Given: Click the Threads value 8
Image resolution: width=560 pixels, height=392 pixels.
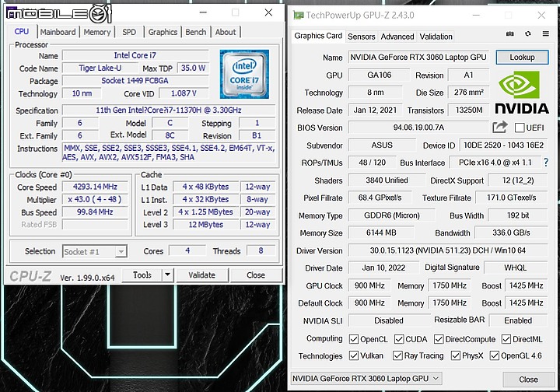Looking at the screenshot, I should (x=261, y=250).
